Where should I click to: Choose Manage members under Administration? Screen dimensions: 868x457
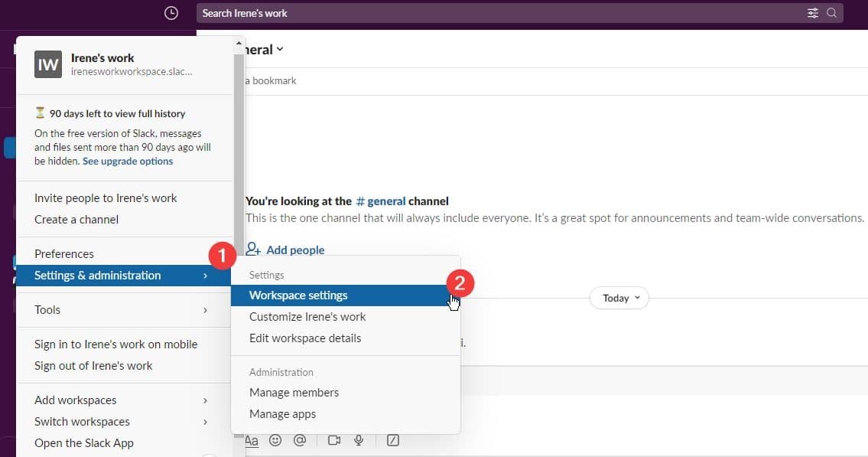(294, 393)
